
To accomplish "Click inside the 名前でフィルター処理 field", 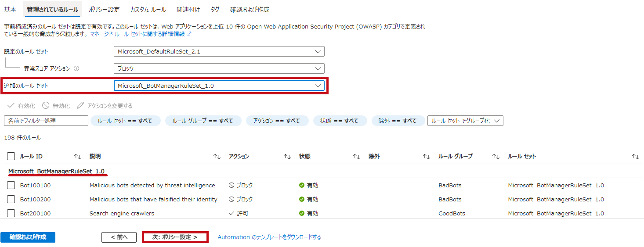I will pos(46,121).
